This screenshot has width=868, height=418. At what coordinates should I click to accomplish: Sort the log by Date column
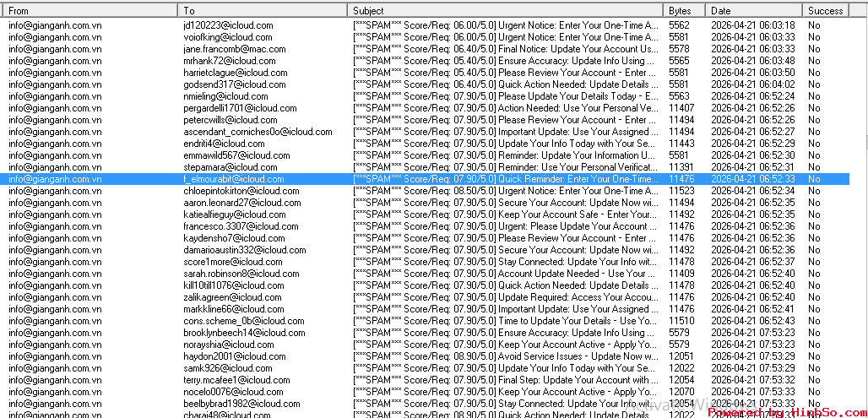pos(753,11)
